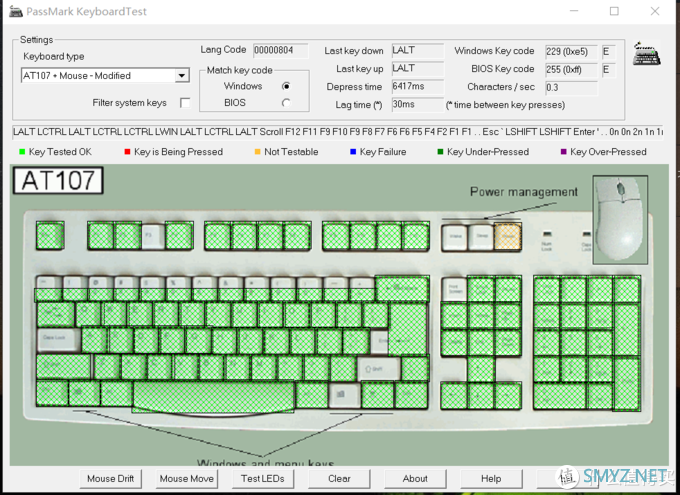The height and width of the screenshot is (495, 680).
Task: Click the F1 function key
Action: 101,236
